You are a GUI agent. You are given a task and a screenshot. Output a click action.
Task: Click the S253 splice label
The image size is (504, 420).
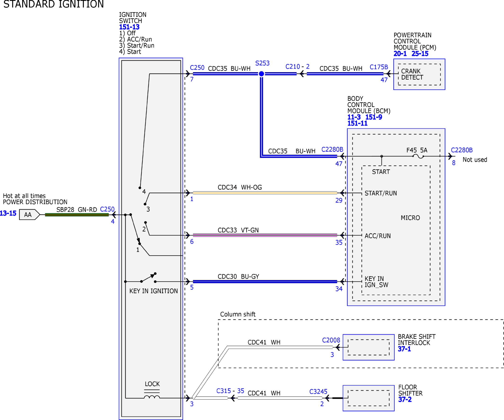[262, 63]
